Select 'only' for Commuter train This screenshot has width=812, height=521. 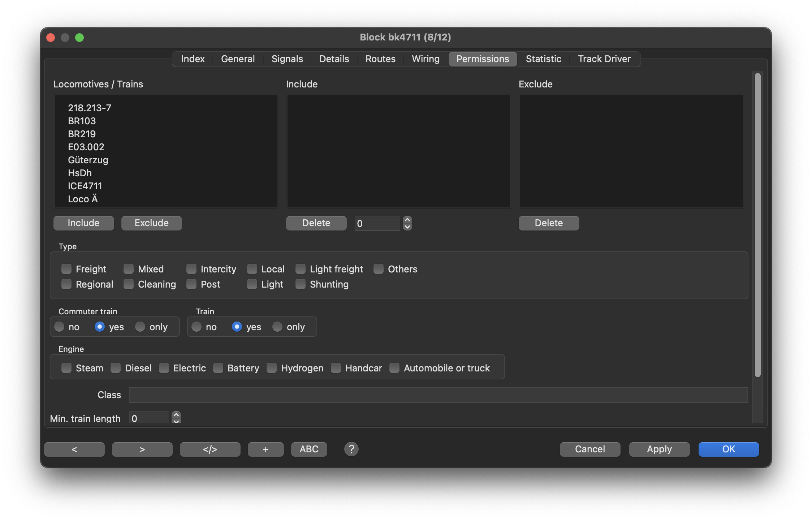tap(140, 327)
